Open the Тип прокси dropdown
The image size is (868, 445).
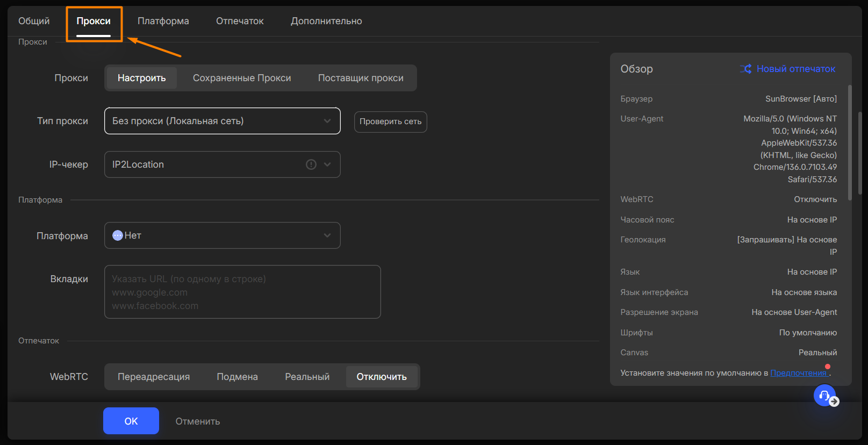[223, 121]
